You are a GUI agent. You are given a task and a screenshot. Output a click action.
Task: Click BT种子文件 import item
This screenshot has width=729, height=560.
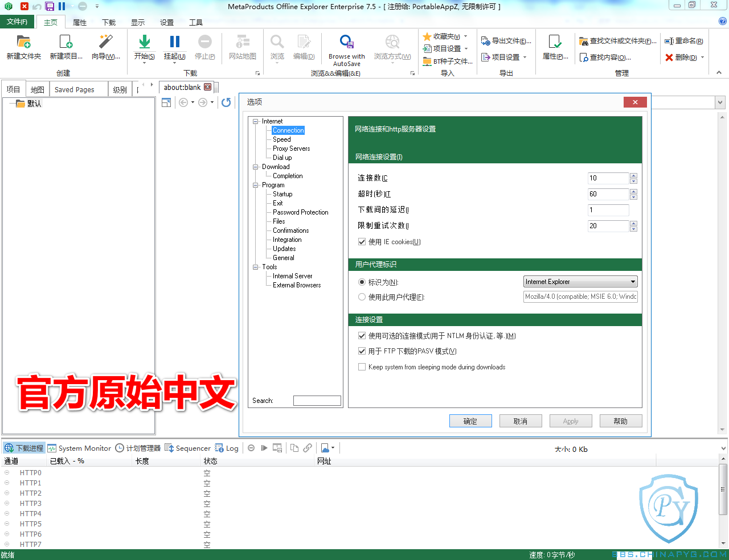(x=448, y=61)
